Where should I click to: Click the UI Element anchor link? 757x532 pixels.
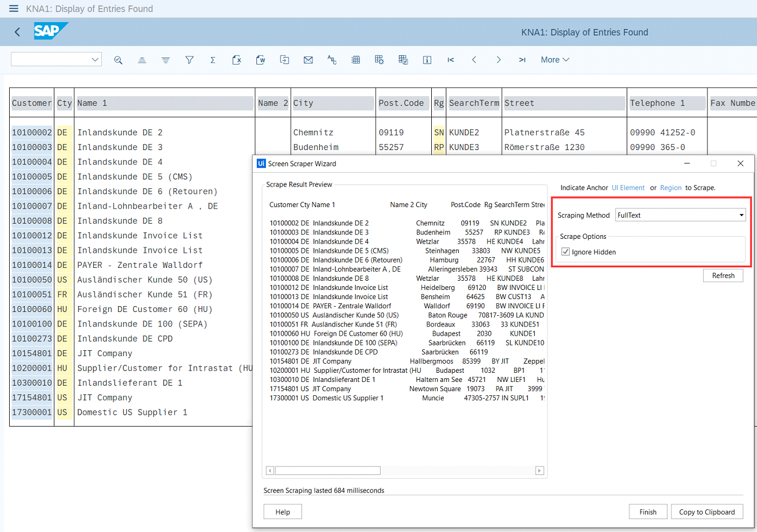[x=628, y=188]
